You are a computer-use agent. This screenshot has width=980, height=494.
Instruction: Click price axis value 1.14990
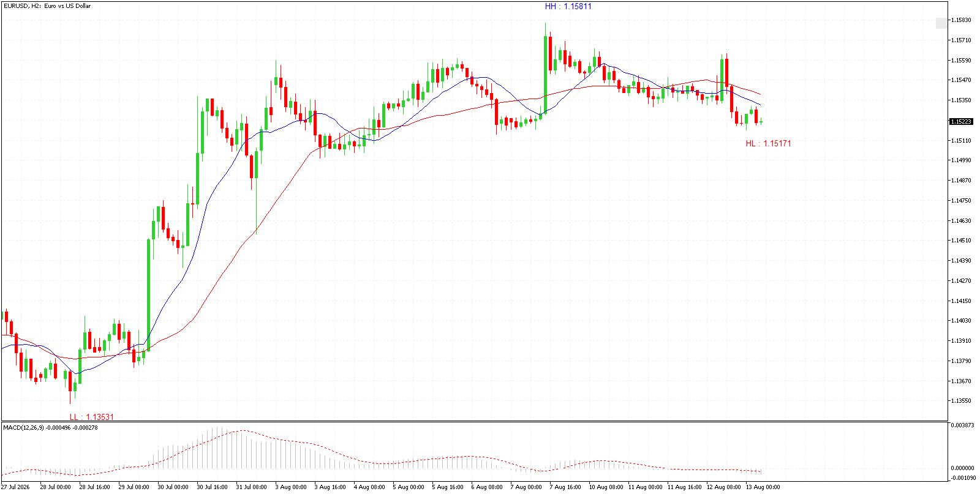(x=961, y=160)
